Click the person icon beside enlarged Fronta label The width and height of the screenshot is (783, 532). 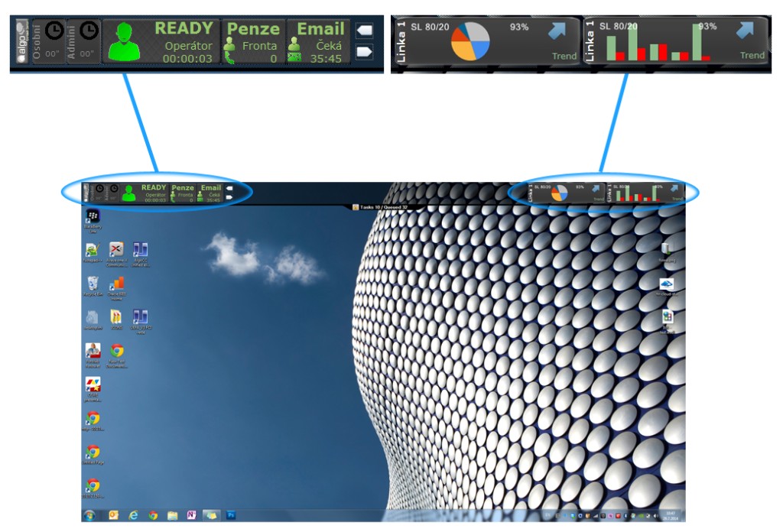click(x=229, y=44)
